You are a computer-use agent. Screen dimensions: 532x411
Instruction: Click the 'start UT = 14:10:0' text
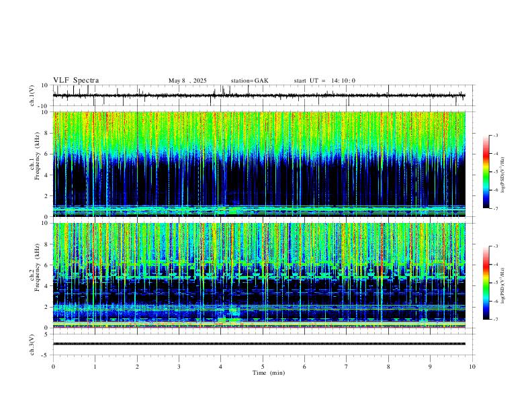point(324,81)
